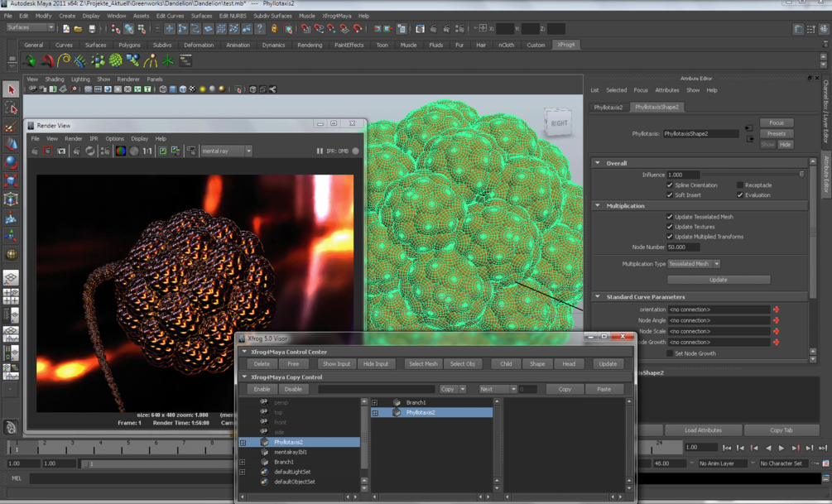Select Branch1 in the Visor list
The height and width of the screenshot is (504, 832).
(x=284, y=462)
